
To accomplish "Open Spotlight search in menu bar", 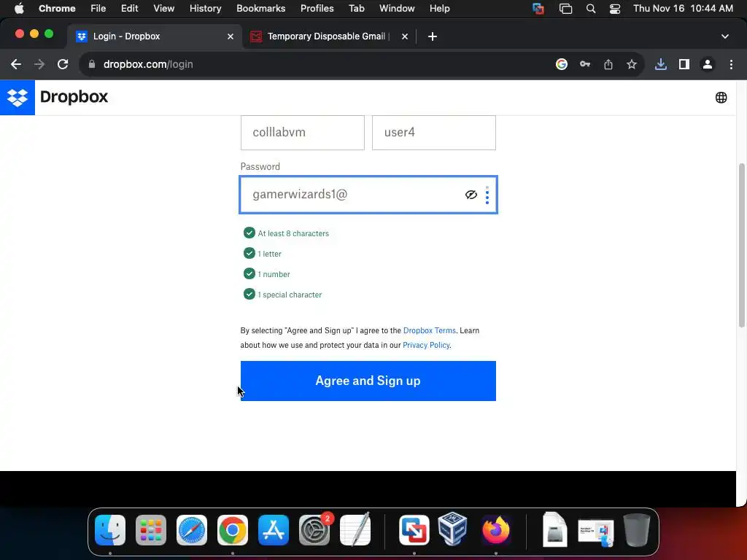I will [x=591, y=8].
